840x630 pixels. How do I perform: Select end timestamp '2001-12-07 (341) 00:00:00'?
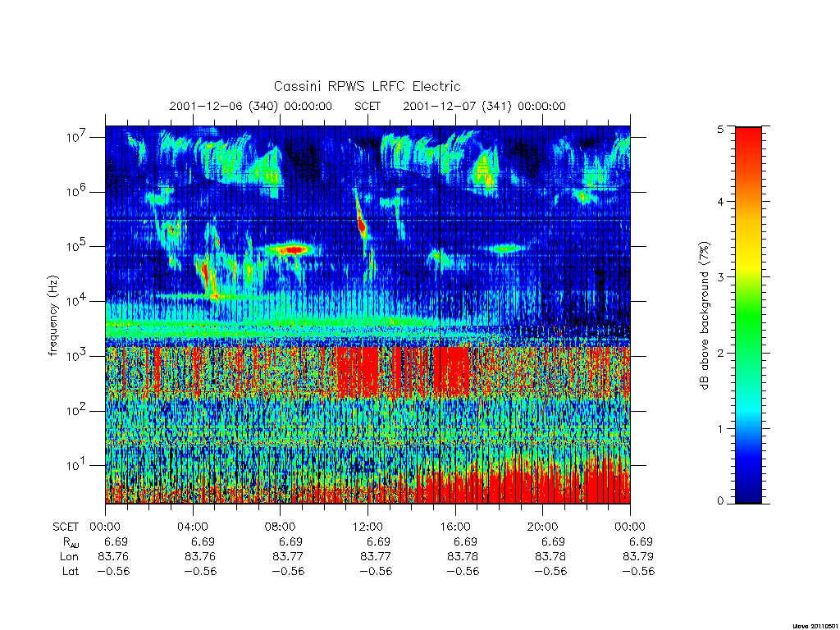pos(484,106)
